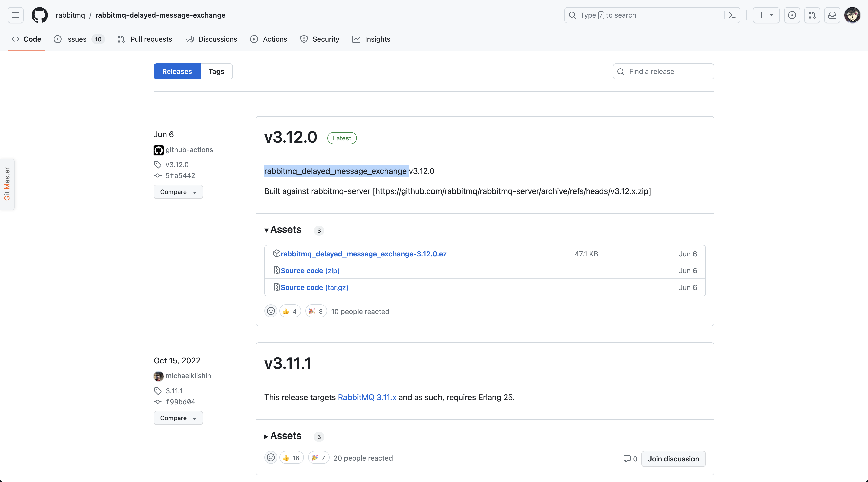
Task: Click the GitHub logo home icon
Action: click(x=39, y=15)
